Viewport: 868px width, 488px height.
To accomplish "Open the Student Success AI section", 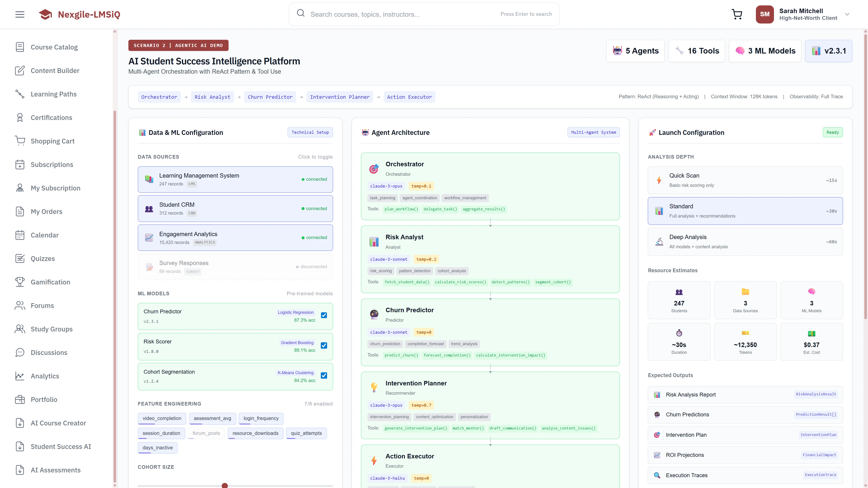I will (x=60, y=446).
